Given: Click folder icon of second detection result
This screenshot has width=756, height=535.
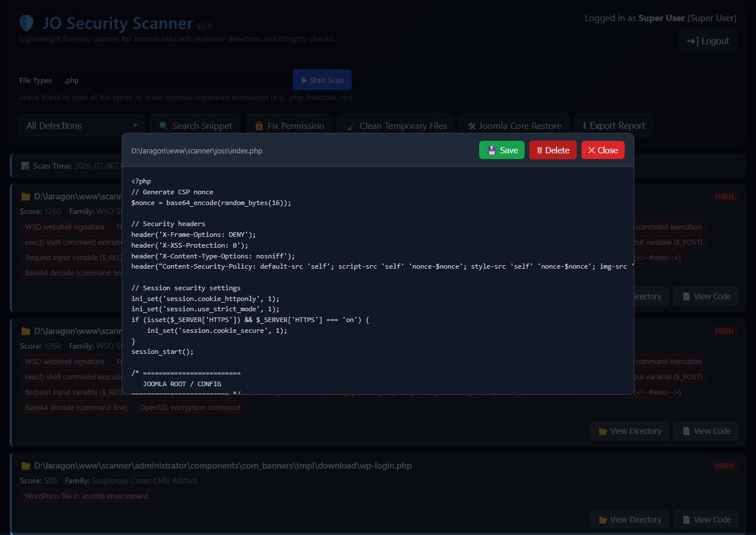Looking at the screenshot, I should [x=26, y=331].
